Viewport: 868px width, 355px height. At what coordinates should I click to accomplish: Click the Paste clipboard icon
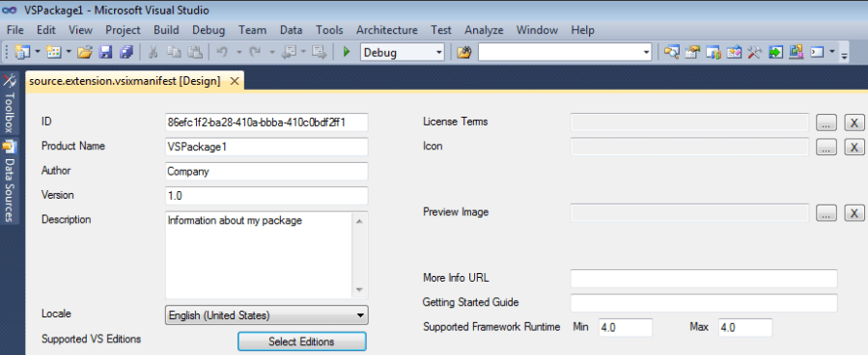click(x=194, y=52)
